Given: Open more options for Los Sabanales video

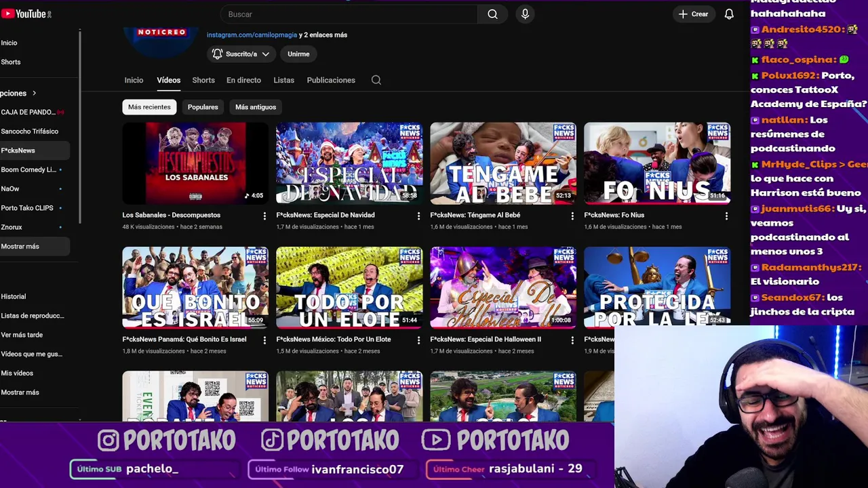Looking at the screenshot, I should click(264, 216).
